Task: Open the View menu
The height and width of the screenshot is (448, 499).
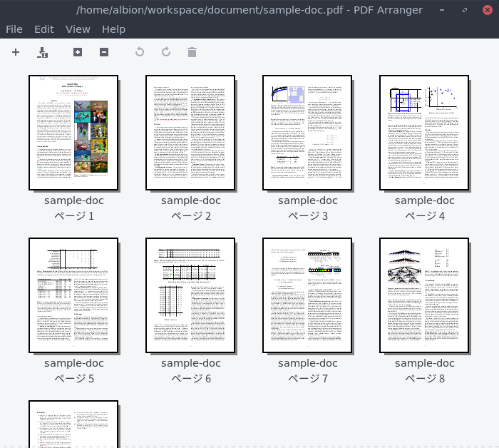Action: tap(78, 29)
